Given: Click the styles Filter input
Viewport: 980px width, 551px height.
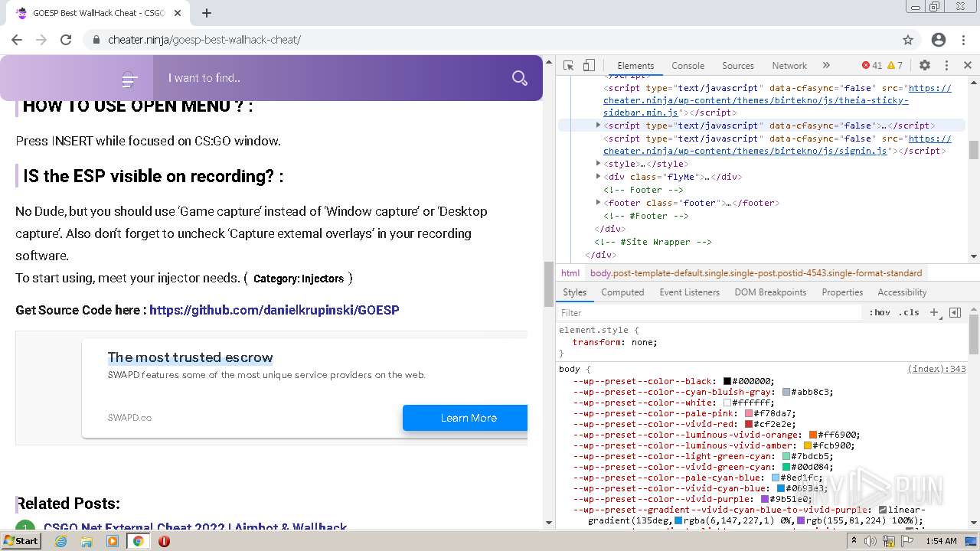Looking at the screenshot, I should [710, 312].
